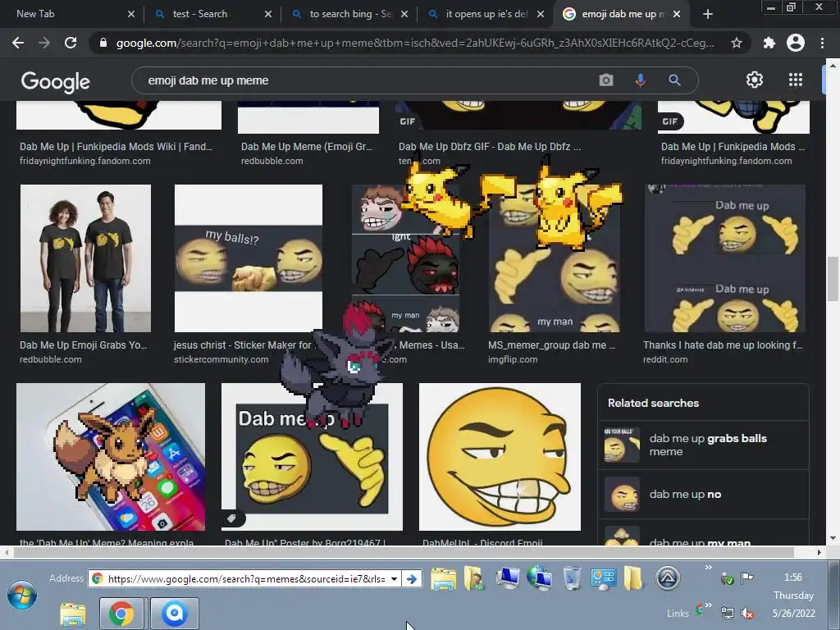Open the Control Panel icon on taskbar toolbar
This screenshot has width=840, height=630.
point(603,578)
